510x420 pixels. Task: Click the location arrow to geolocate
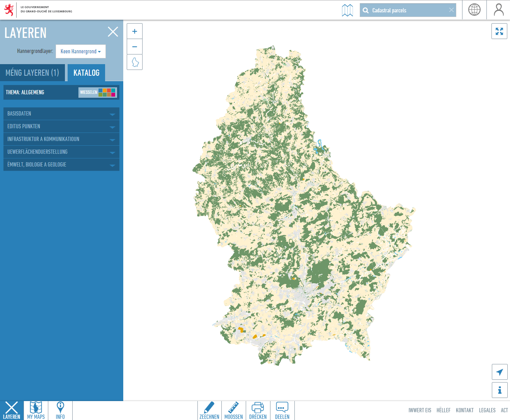point(500,372)
